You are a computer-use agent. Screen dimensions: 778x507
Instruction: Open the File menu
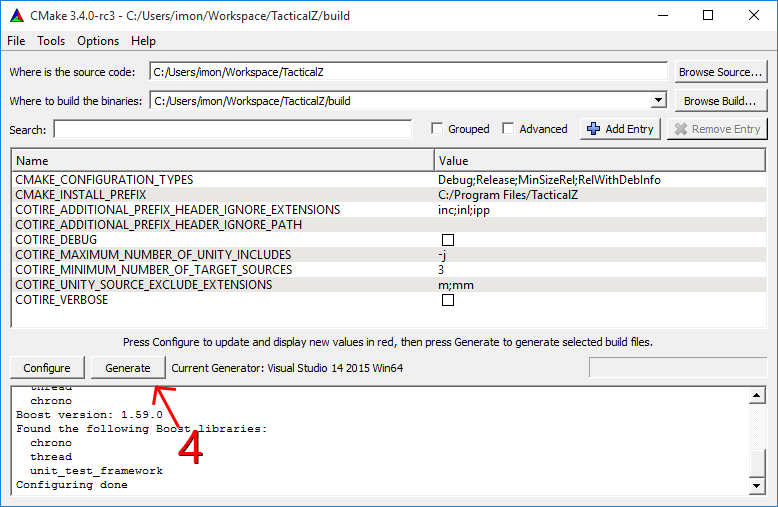[x=16, y=41]
